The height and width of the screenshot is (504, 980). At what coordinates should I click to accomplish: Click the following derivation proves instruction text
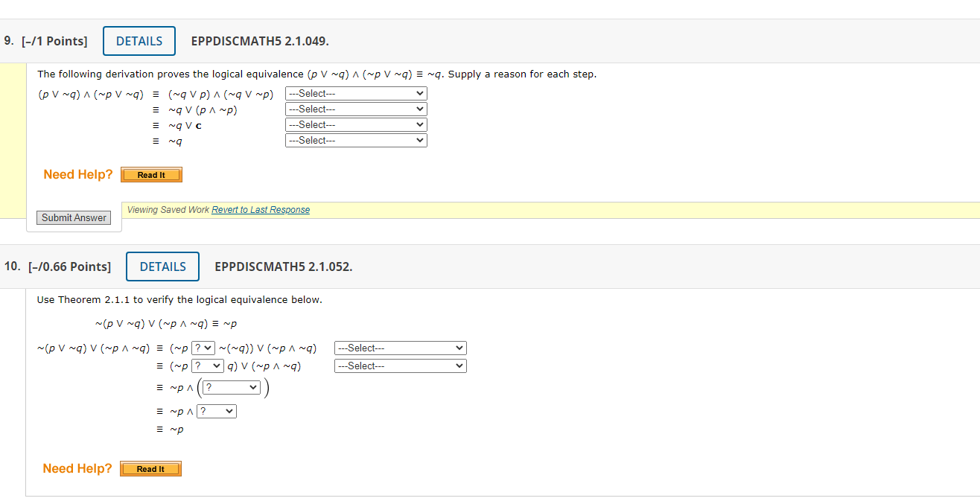pyautogui.click(x=316, y=74)
